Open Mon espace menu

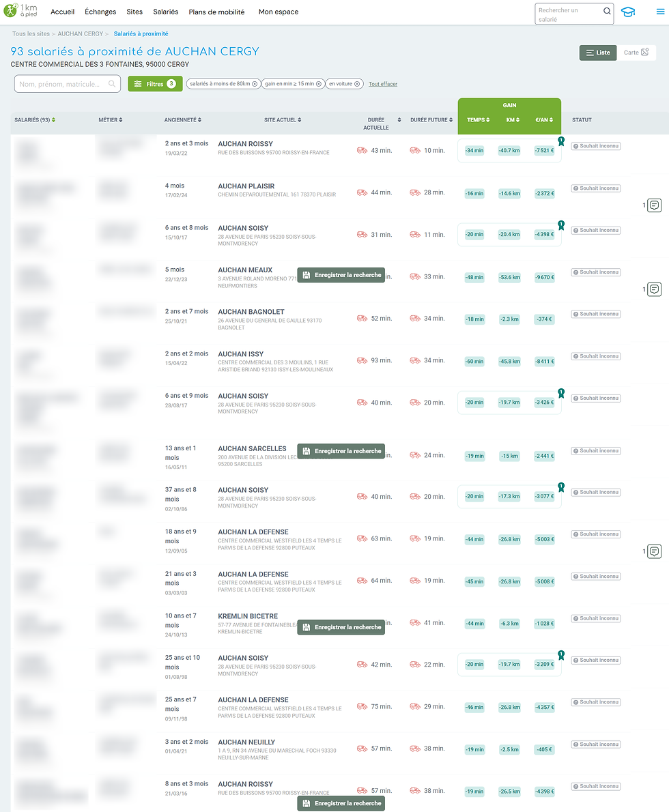pos(279,12)
